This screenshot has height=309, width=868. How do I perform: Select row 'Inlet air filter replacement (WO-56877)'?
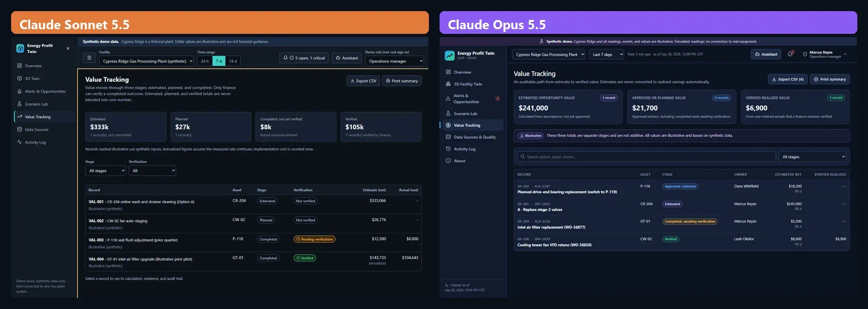coord(682,225)
